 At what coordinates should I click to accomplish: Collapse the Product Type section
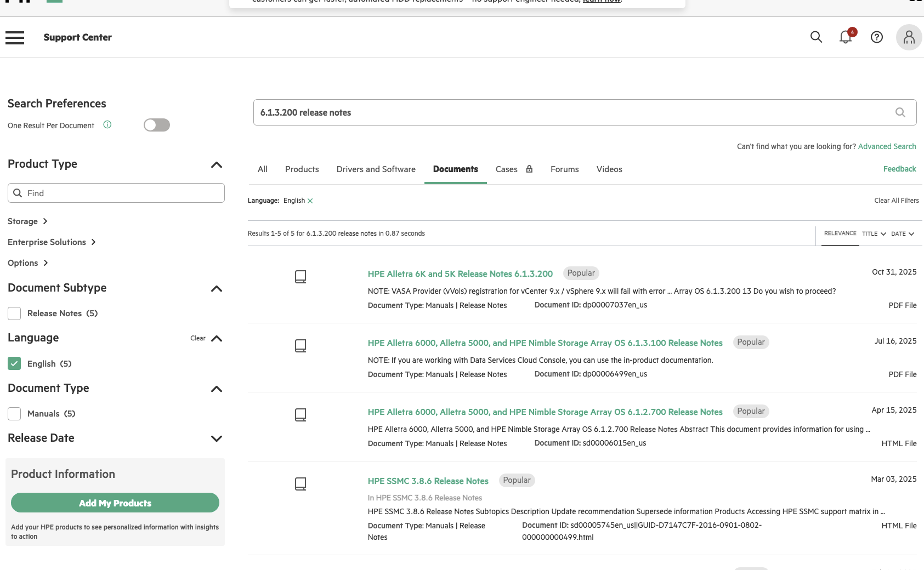click(217, 165)
